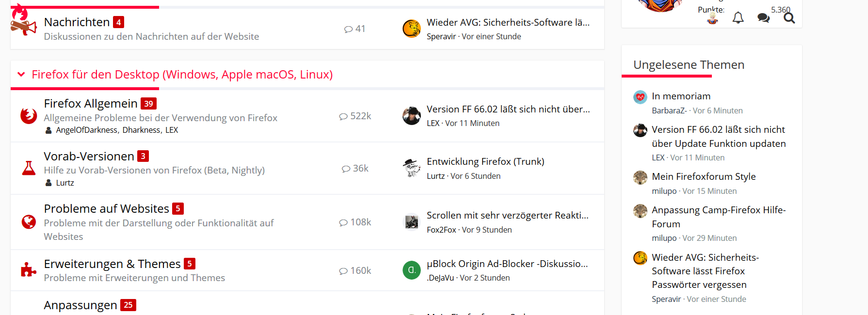
Task: Open thread µBlock Origin Ad-Blocker -Diskussio...
Action: click(507, 264)
